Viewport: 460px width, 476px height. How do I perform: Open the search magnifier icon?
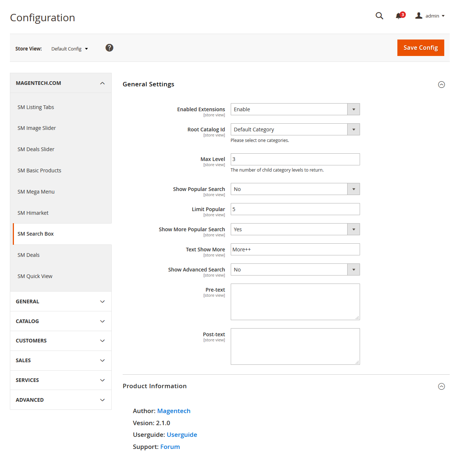379,16
